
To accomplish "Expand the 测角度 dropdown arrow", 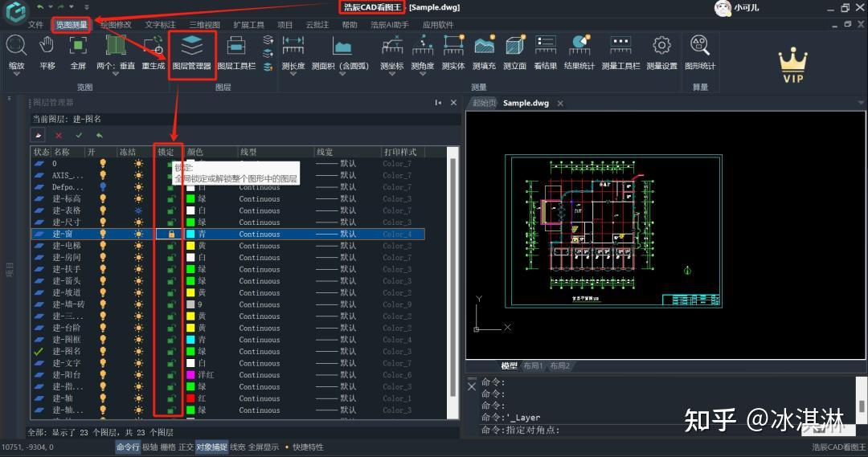I will [x=423, y=74].
